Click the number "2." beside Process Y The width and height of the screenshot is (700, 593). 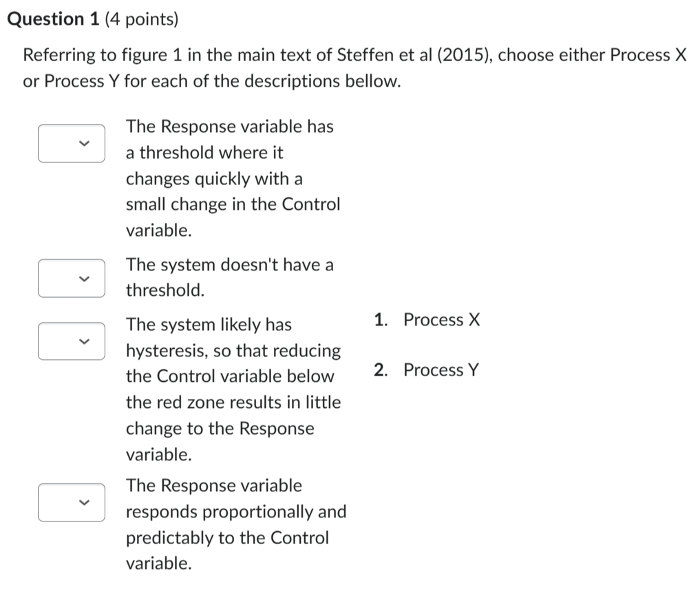pos(379,369)
